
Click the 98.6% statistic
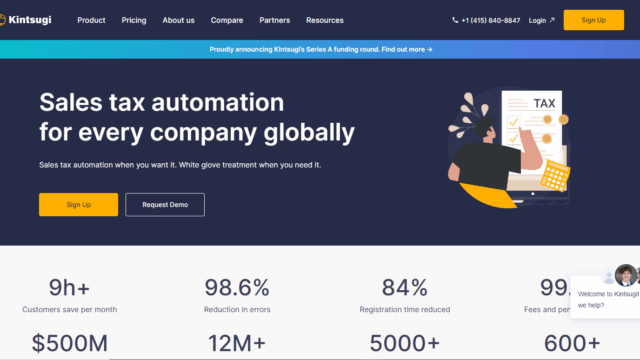click(x=237, y=287)
